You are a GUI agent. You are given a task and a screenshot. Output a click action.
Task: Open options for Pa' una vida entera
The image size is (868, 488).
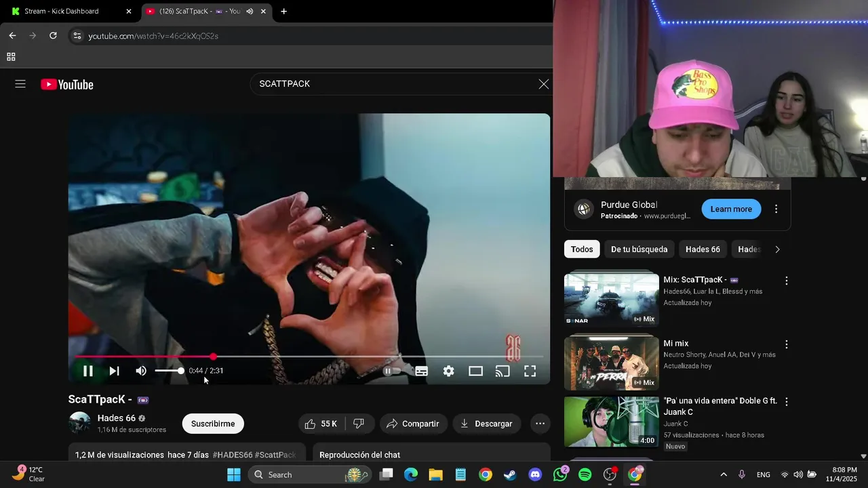coord(787,402)
